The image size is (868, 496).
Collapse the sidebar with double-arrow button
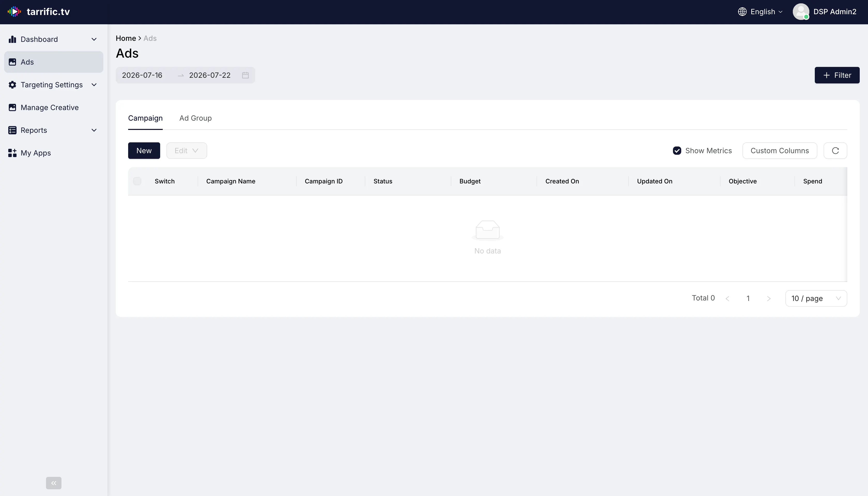point(54,483)
